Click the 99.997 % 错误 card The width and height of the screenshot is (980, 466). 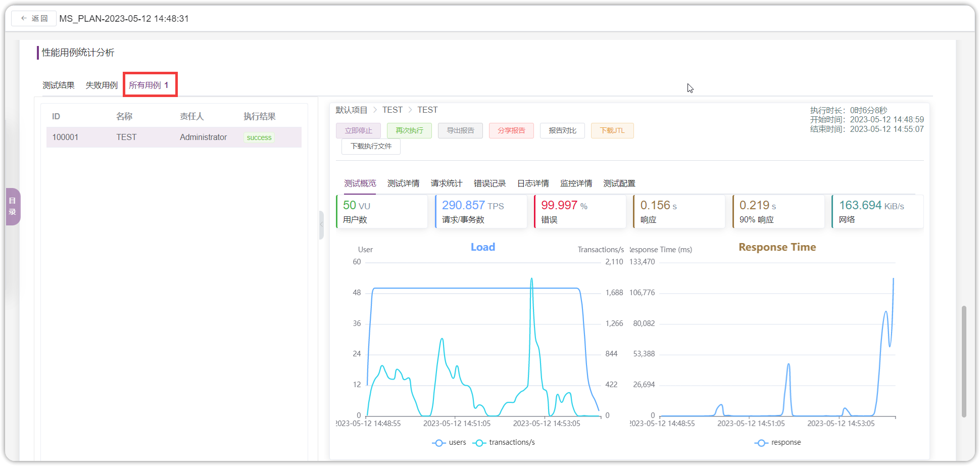click(580, 211)
